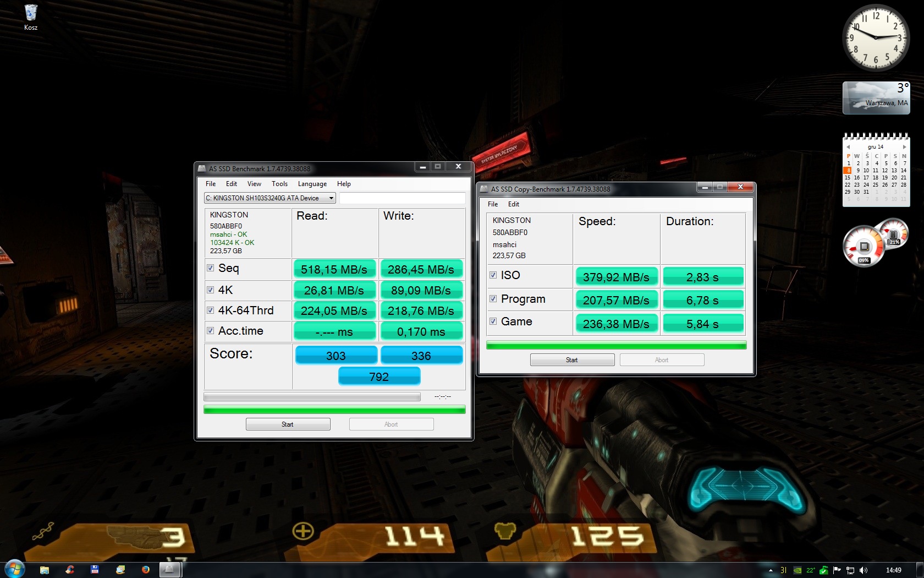Screen dimensions: 924x578
Task: Open the Kosz recycle bin desktop icon
Action: tap(31, 17)
